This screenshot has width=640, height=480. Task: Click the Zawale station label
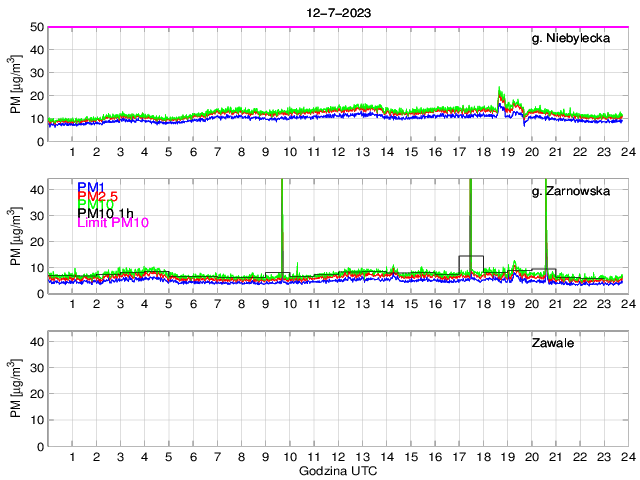click(x=551, y=344)
